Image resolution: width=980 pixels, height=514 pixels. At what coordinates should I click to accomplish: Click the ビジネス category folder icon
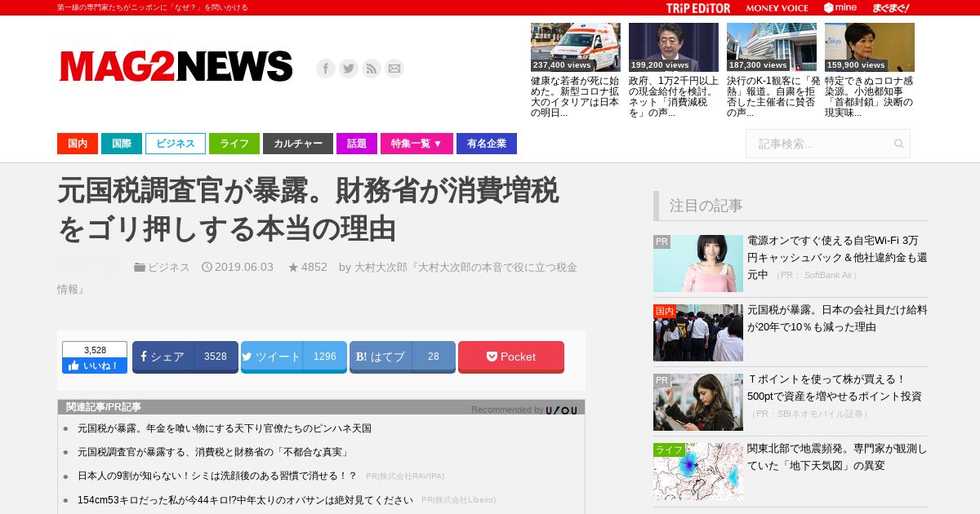point(140,267)
